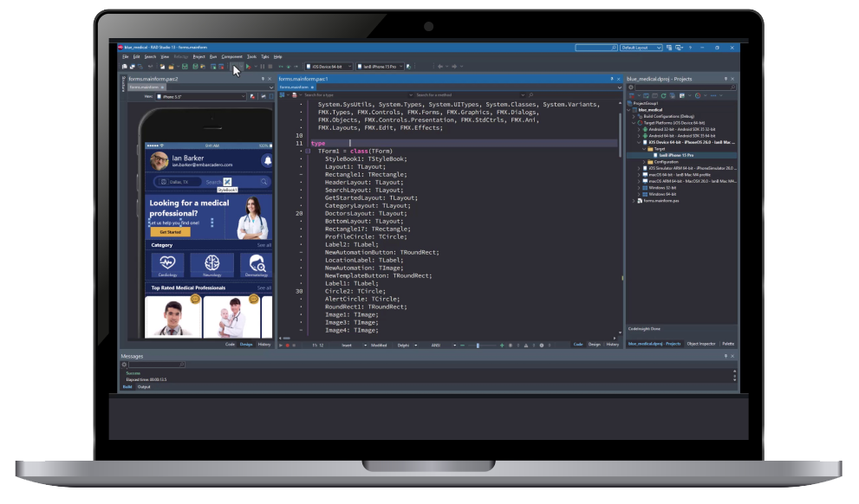Click the Search for a type field
Screen dimensions: 859x504
pyautogui.click(x=356, y=94)
